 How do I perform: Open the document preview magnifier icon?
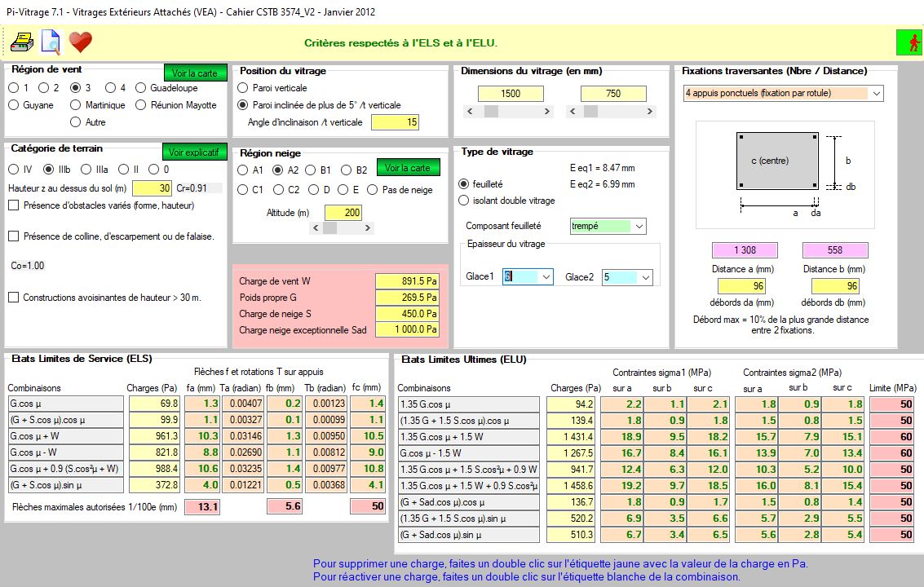51,42
